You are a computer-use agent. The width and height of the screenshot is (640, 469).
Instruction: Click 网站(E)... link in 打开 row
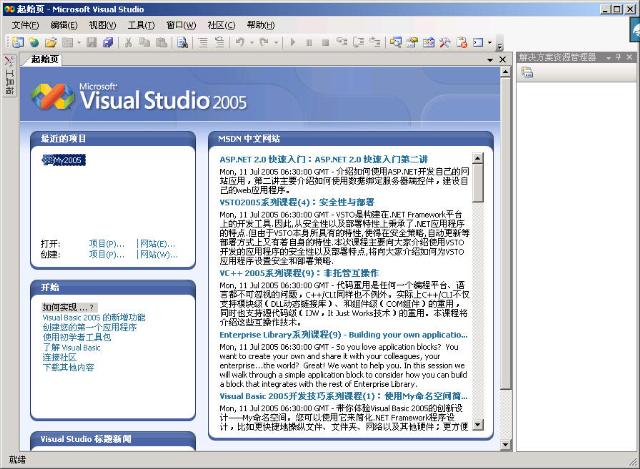[158, 244]
